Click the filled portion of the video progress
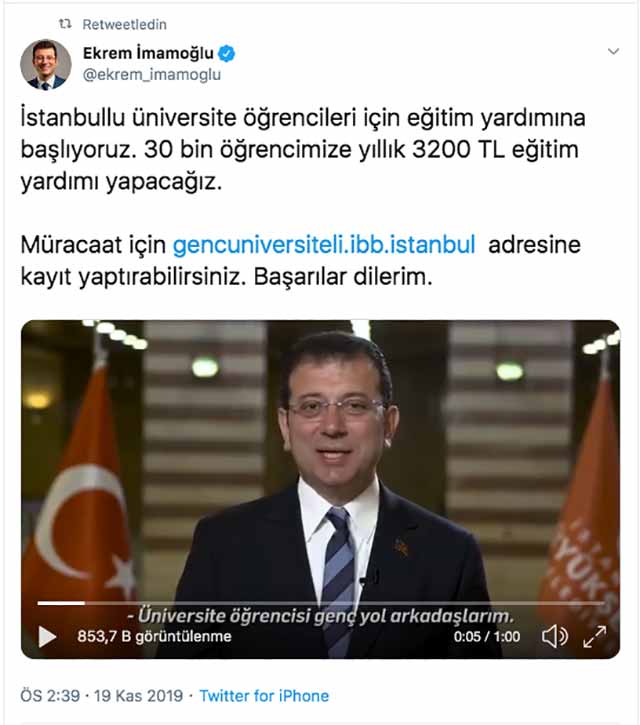Image resolution: width=640 pixels, height=725 pixels. (x=61, y=603)
